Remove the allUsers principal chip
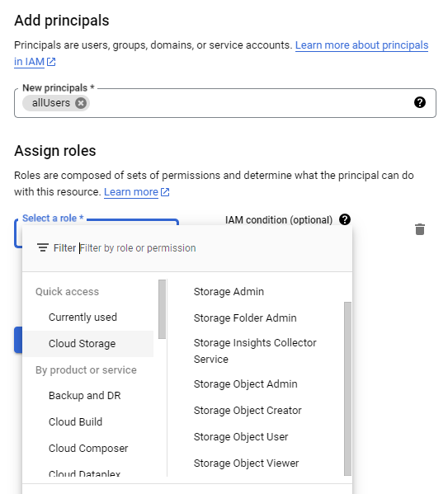This screenshot has width=448, height=494. pos(81,103)
